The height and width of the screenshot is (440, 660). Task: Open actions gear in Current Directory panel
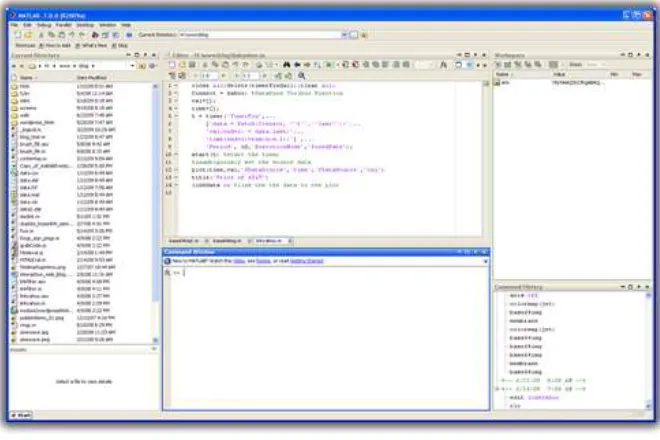click(x=153, y=66)
